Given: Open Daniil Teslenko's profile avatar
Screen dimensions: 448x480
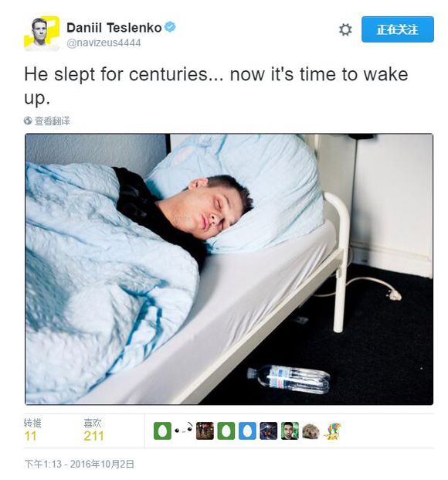Looking at the screenshot, I should coord(41,32).
